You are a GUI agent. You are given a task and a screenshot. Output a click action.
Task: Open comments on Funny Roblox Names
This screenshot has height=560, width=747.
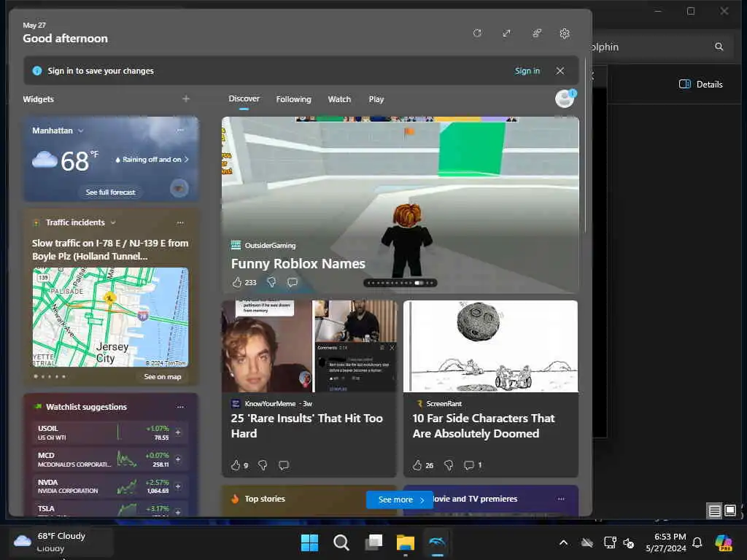293,282
